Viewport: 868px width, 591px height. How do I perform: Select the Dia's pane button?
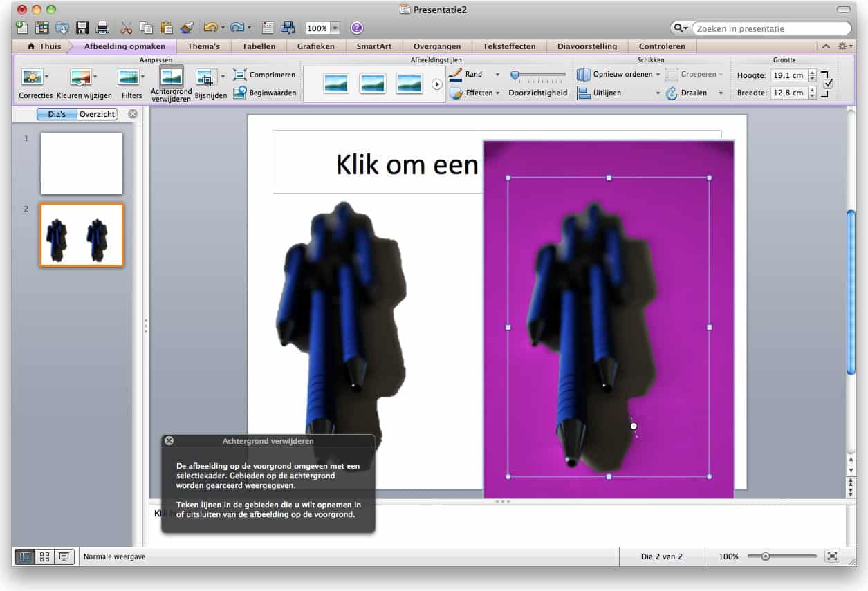coord(57,114)
